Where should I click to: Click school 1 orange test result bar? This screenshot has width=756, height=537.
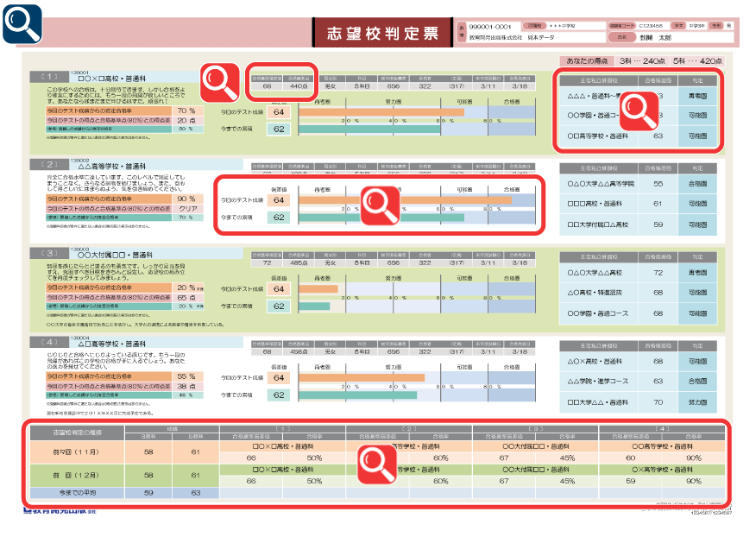pyautogui.click(x=381, y=111)
